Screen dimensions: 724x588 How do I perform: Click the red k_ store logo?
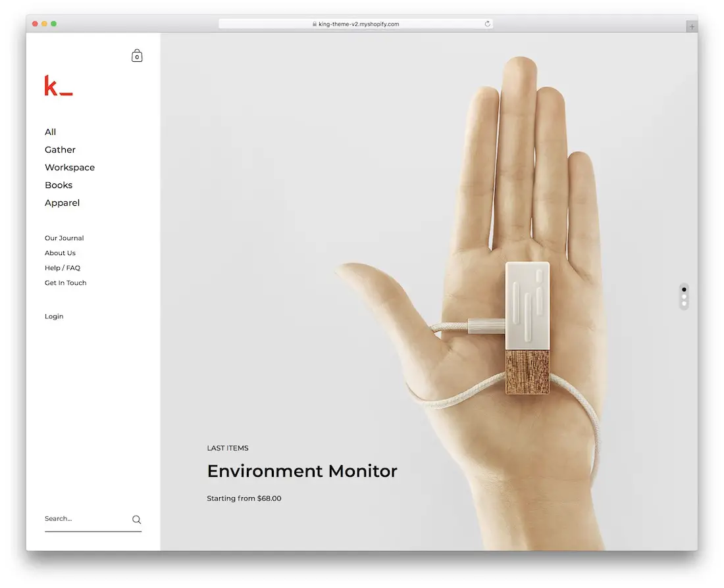coord(58,86)
